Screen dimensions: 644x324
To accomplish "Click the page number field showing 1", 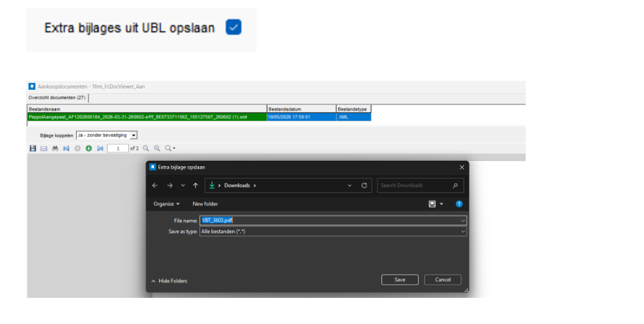I will click(118, 149).
